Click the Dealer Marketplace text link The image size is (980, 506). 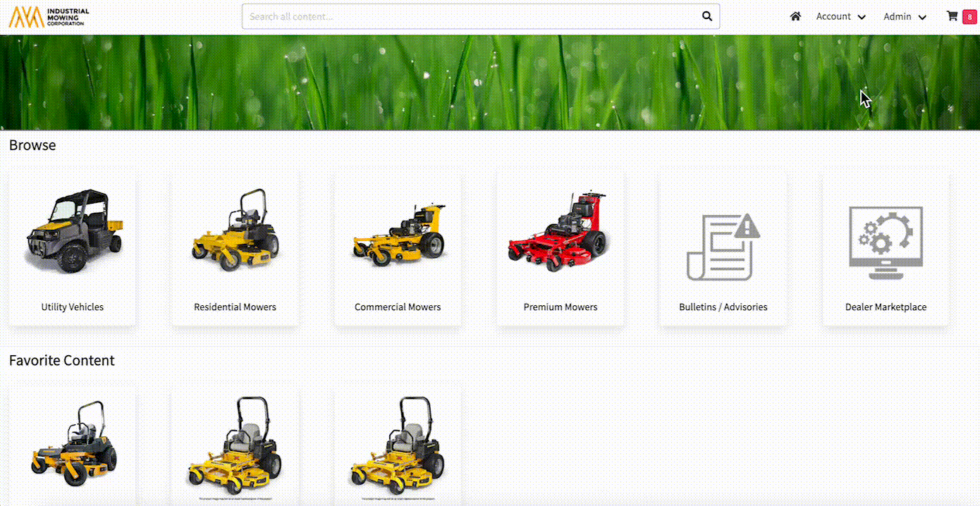(886, 307)
